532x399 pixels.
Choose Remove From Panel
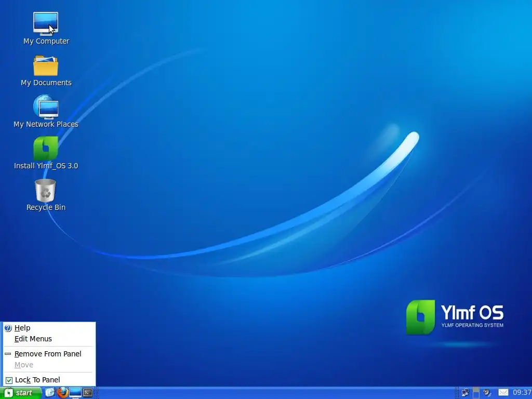point(48,354)
